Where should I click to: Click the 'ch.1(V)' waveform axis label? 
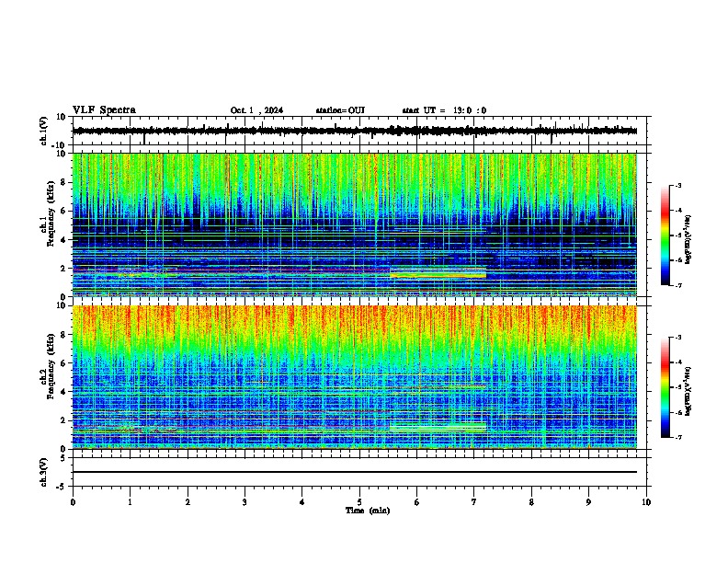pos(44,131)
